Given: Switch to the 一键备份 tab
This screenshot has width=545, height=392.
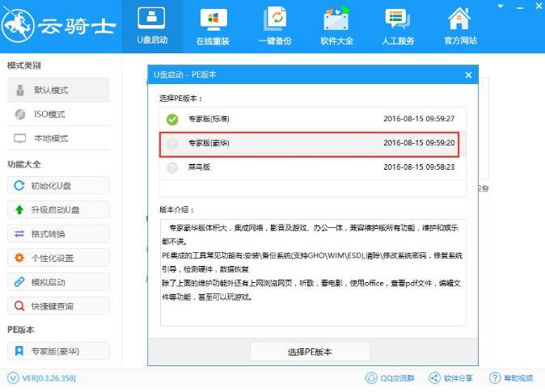Looking at the screenshot, I should tap(275, 27).
